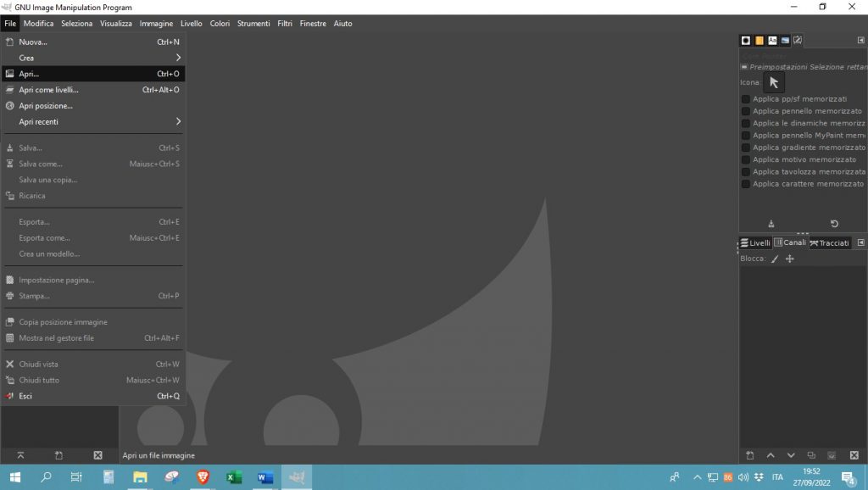This screenshot has height=490, width=868.
Task: Click the save tool preset icon
Action: coord(771,224)
